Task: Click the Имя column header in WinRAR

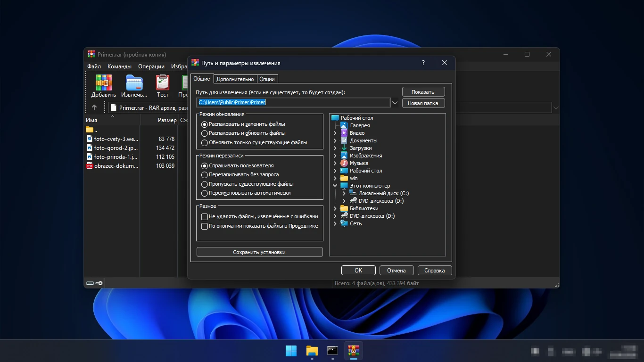Action: [x=112, y=120]
